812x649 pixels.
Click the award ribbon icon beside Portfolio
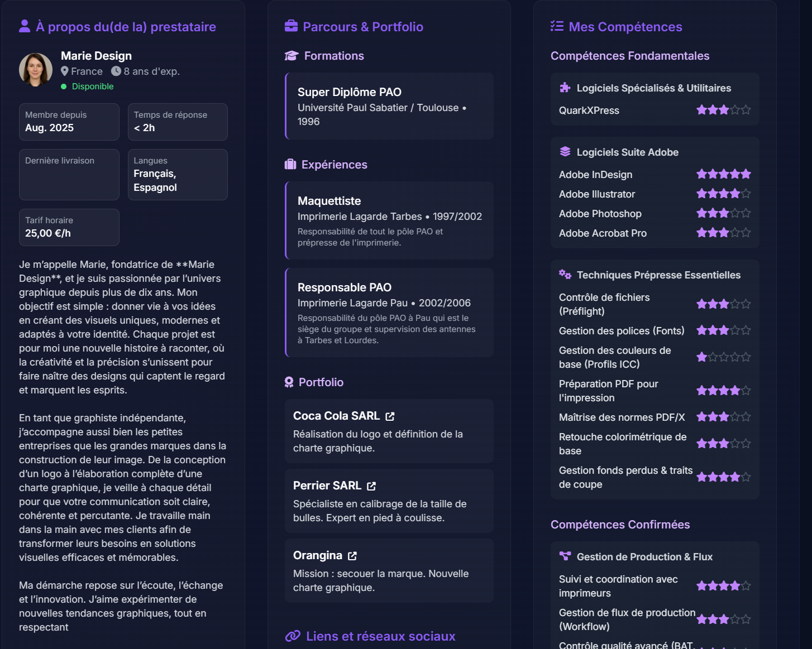click(289, 382)
